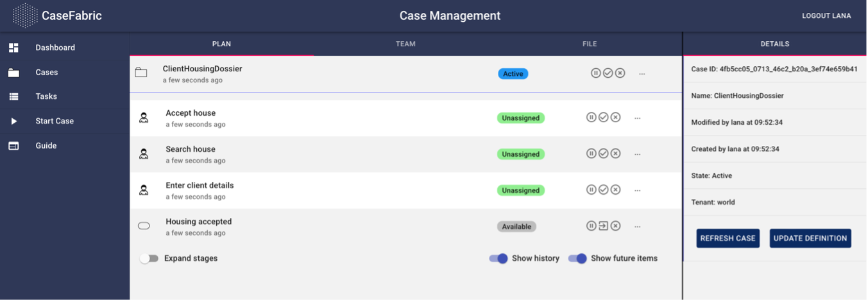Click the occur arrow icon for Housing accepted
The image size is (868, 302).
(x=603, y=226)
